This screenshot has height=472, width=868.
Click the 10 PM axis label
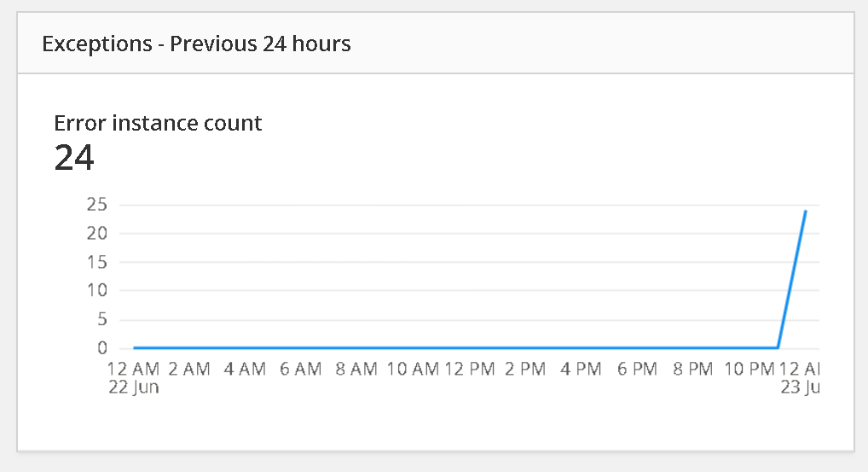749,369
